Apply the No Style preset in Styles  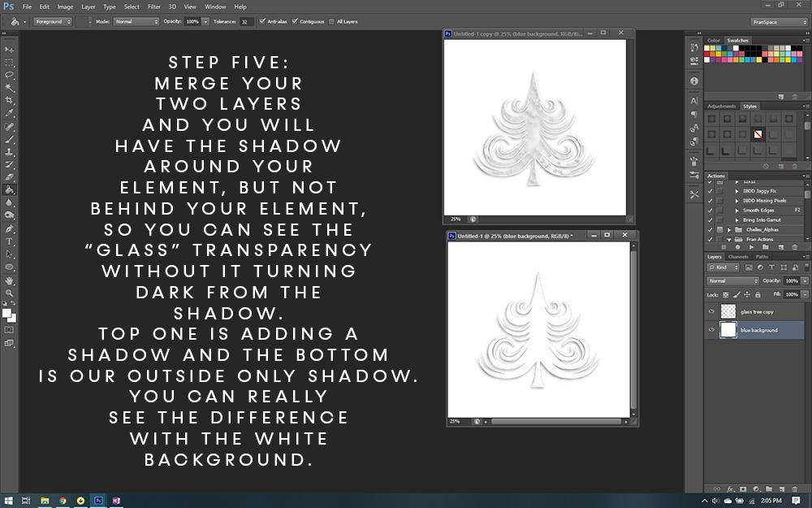pos(758,134)
